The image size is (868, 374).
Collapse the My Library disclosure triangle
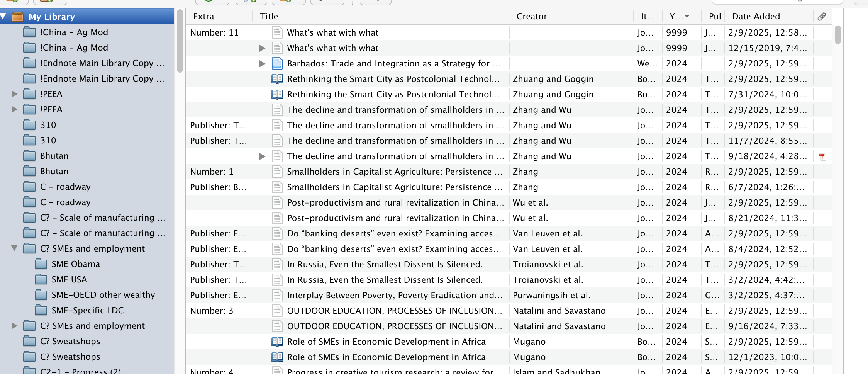3,17
